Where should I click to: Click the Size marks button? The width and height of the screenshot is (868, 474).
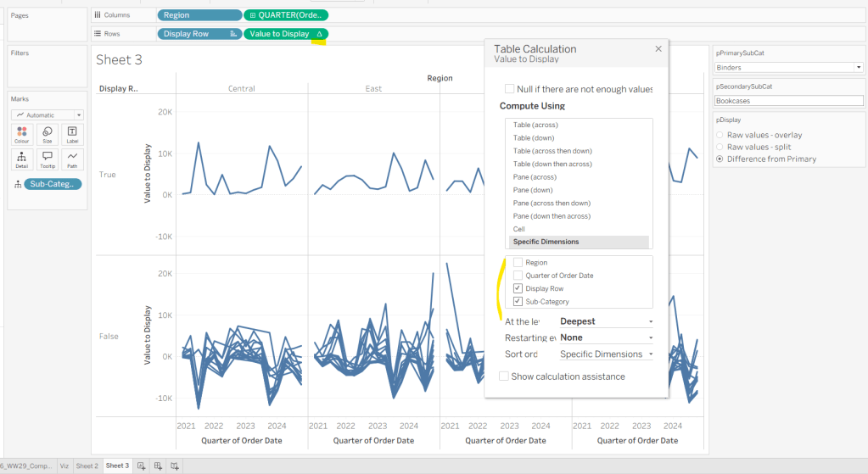pyautogui.click(x=48, y=135)
